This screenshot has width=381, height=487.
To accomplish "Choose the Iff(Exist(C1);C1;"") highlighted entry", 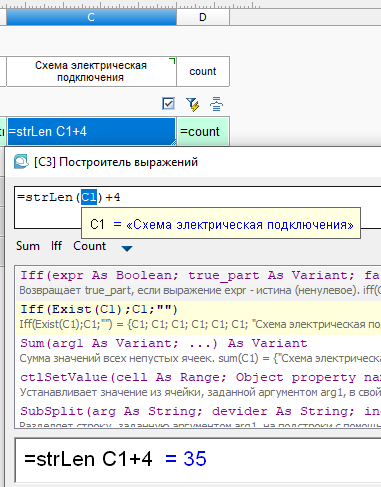I will 199,317.
